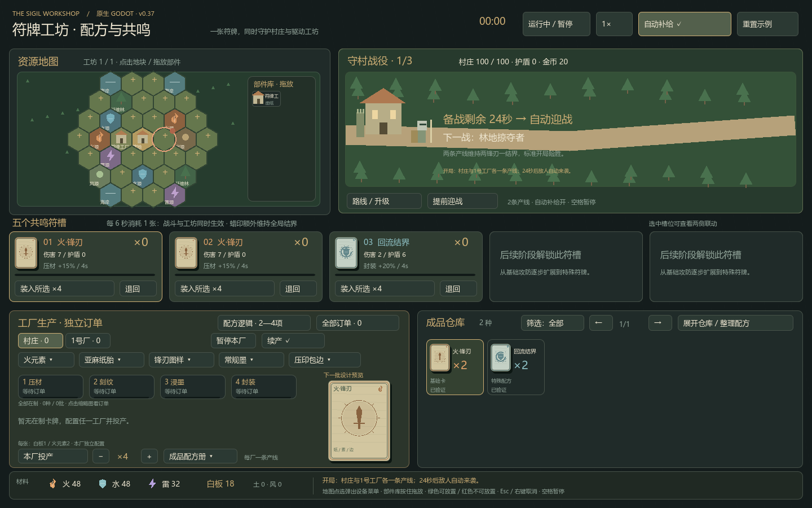Click the 02 火锋刃 card image
This screenshot has width=812, height=508.
tap(186, 252)
